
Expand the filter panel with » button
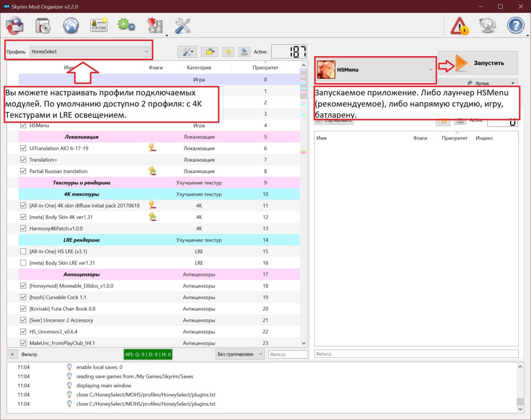click(12, 354)
